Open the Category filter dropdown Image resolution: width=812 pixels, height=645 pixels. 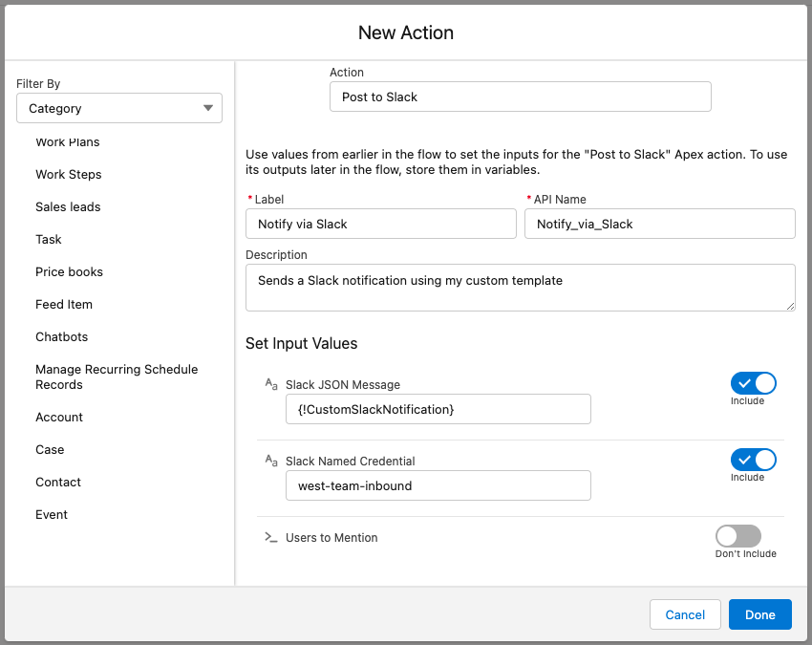coord(119,108)
